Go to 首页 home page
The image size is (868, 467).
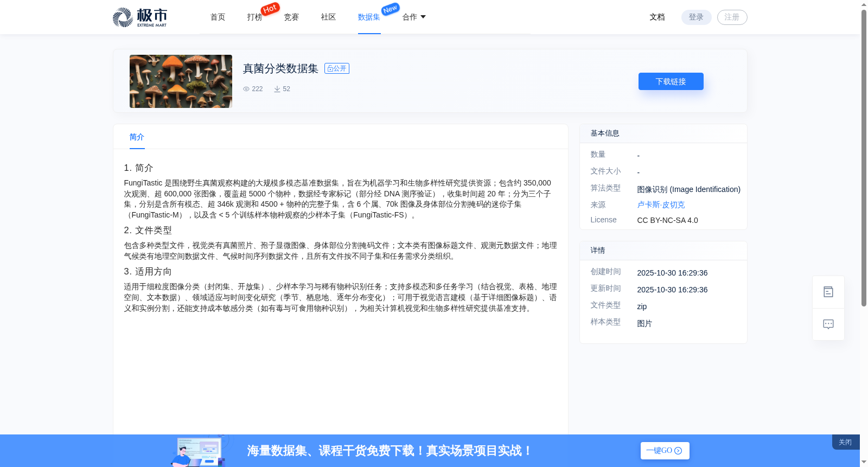[x=218, y=17]
